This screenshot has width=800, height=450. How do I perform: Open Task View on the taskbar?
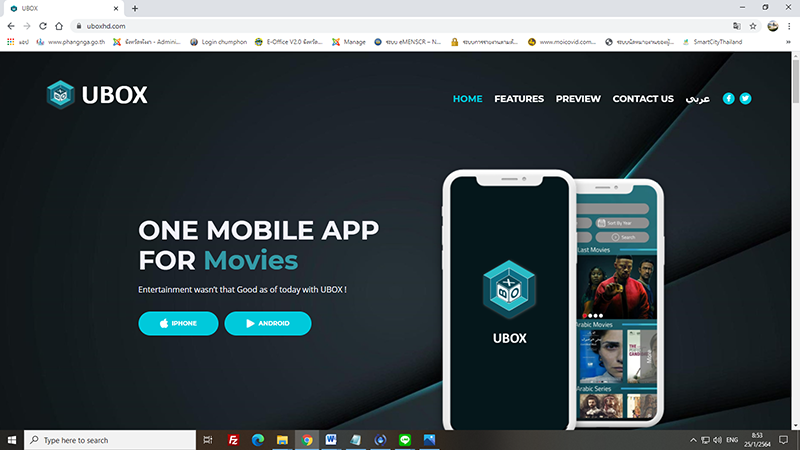coord(208,440)
